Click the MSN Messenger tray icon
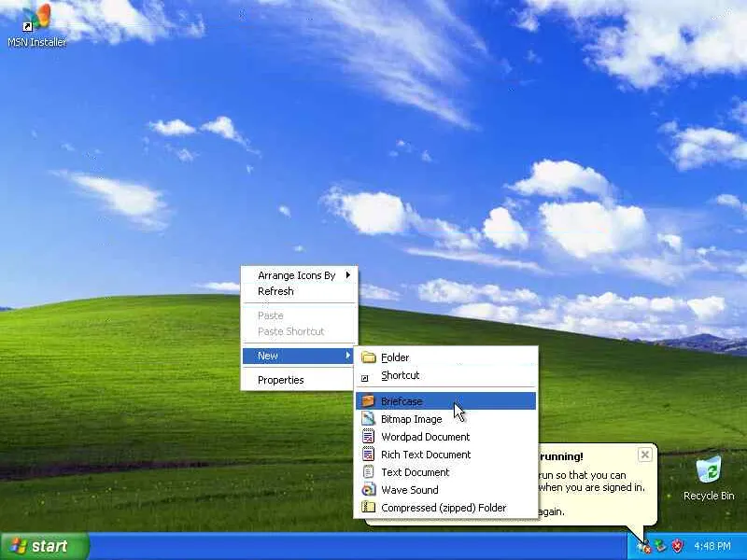This screenshot has height=560, width=747. click(x=643, y=546)
